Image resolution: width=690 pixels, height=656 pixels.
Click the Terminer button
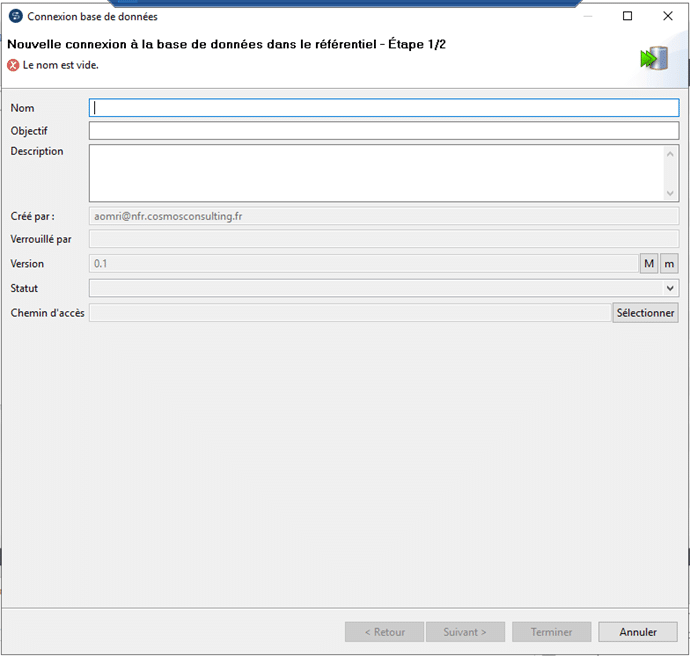coord(551,632)
